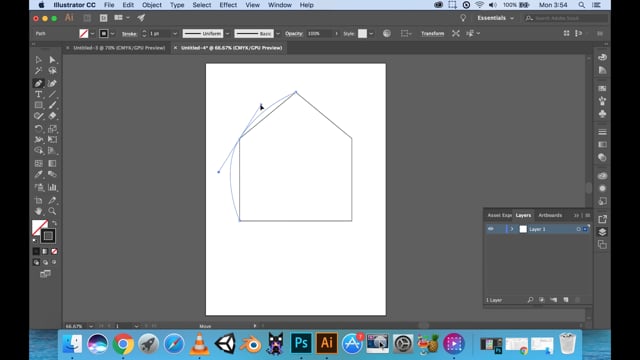Open the File menu
Viewport: 640px width, 360px height.
coord(109,5)
